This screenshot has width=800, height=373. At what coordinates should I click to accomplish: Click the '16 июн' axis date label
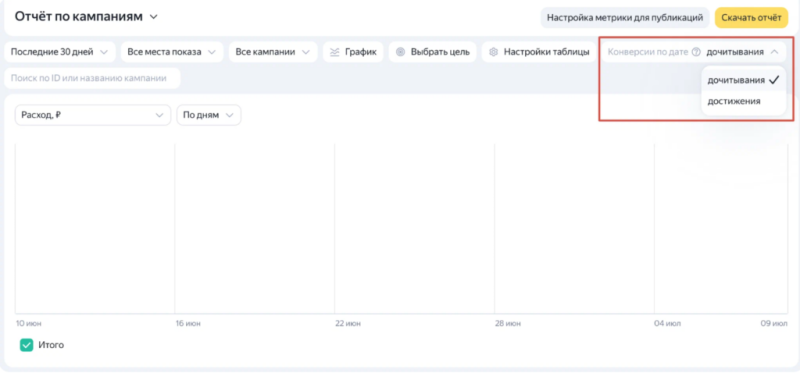187,324
